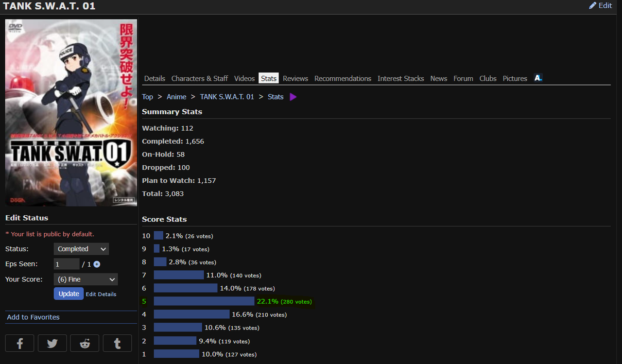Click the TANK S.W.A.T. 01 page title
The width and height of the screenshot is (622, 364).
pos(49,6)
